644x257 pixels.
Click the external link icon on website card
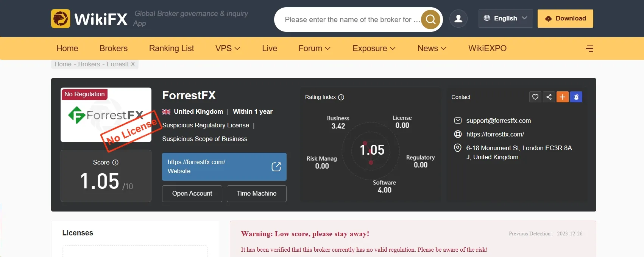tap(276, 167)
